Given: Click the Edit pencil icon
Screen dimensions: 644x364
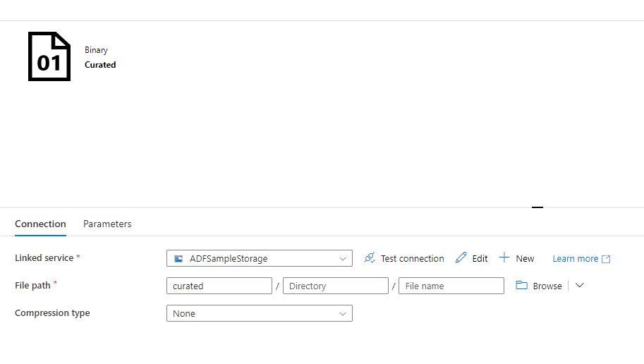Looking at the screenshot, I should point(461,258).
